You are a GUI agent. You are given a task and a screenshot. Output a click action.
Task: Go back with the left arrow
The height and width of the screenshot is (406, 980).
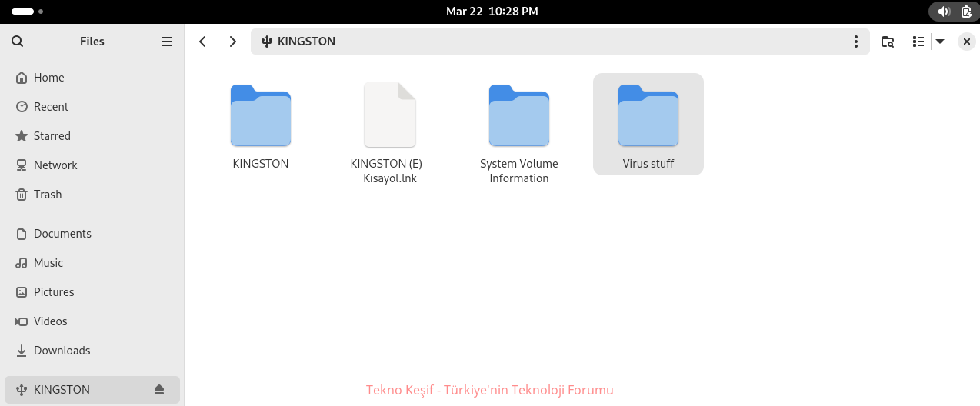point(203,42)
